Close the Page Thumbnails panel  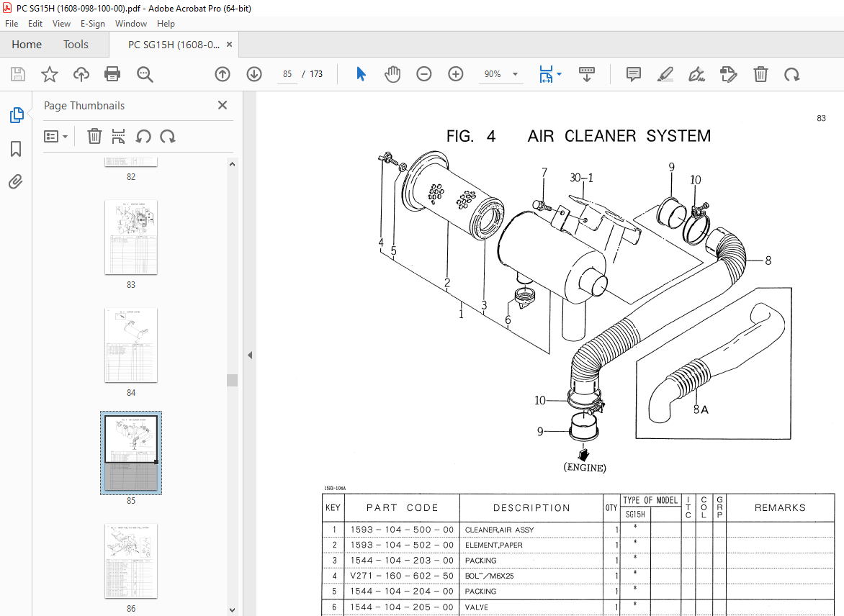223,106
